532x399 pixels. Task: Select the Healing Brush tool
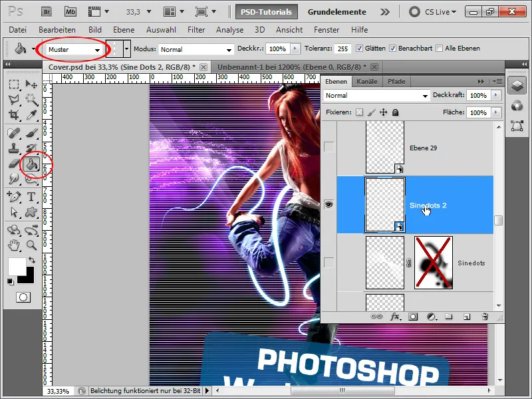[x=14, y=132]
